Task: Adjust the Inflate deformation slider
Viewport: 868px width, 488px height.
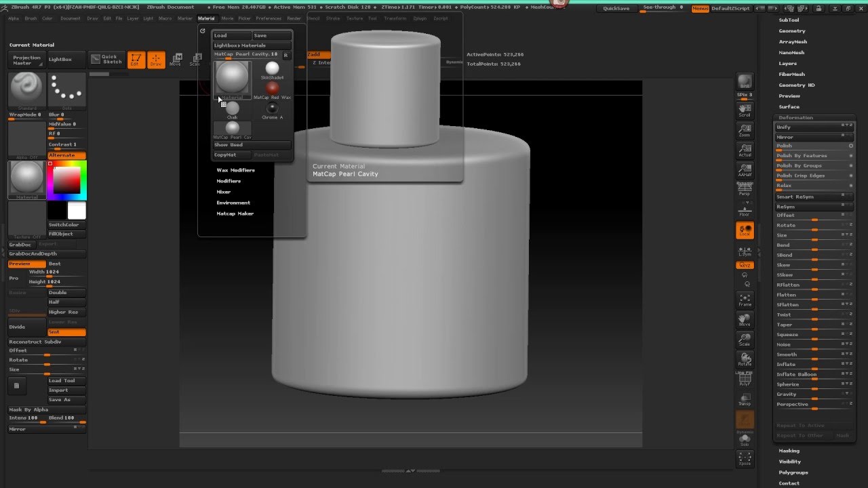Action: [x=814, y=365]
